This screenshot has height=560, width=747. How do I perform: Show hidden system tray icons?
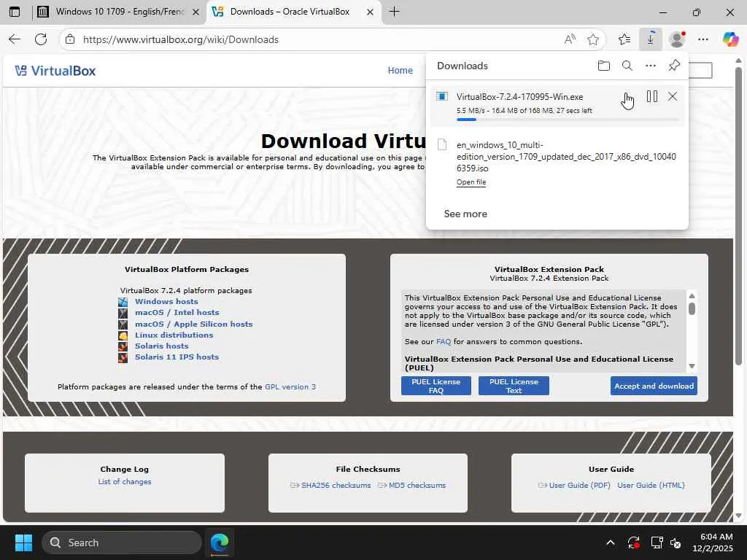pos(611,542)
